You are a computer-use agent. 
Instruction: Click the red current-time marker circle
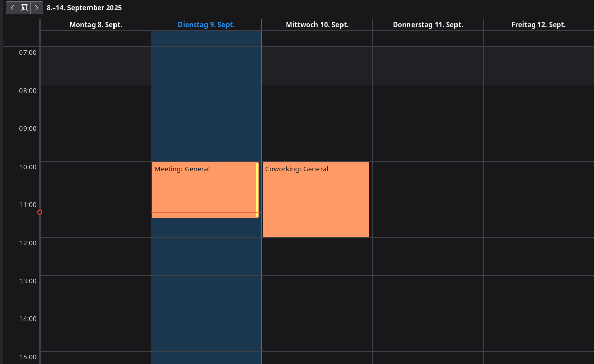click(x=40, y=212)
